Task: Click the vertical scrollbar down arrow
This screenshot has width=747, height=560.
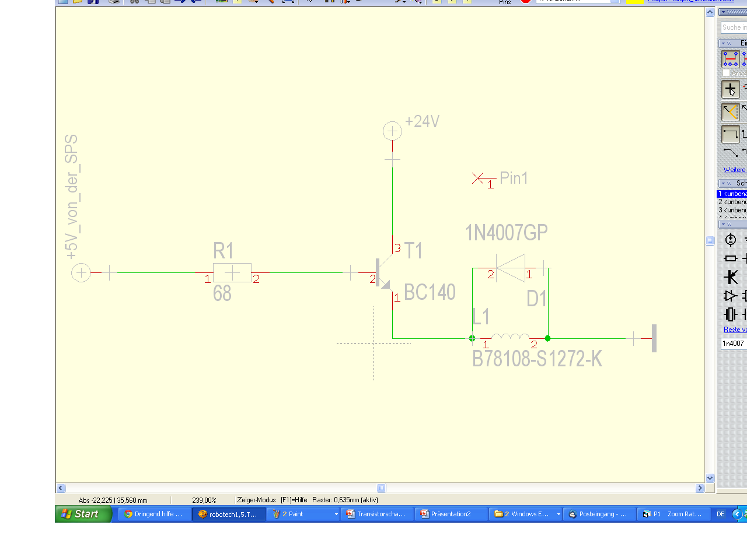Action: (710, 478)
